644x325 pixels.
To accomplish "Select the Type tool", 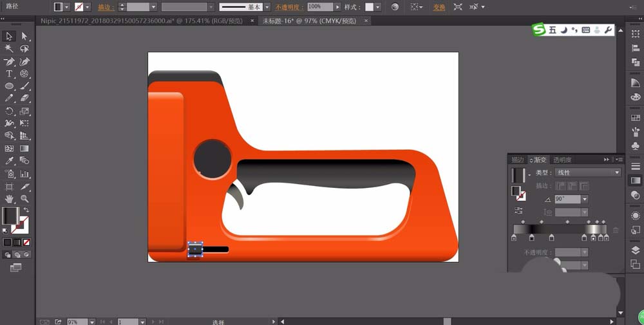I will (x=9, y=74).
